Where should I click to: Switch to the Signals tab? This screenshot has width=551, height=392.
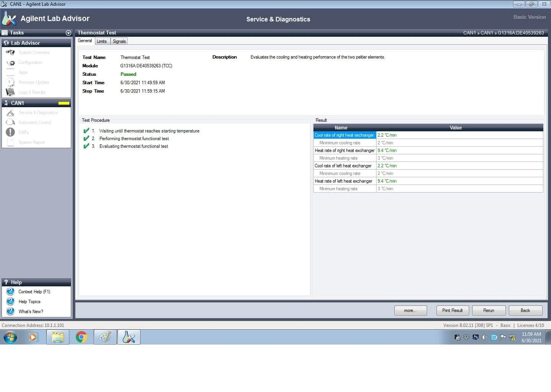point(119,41)
